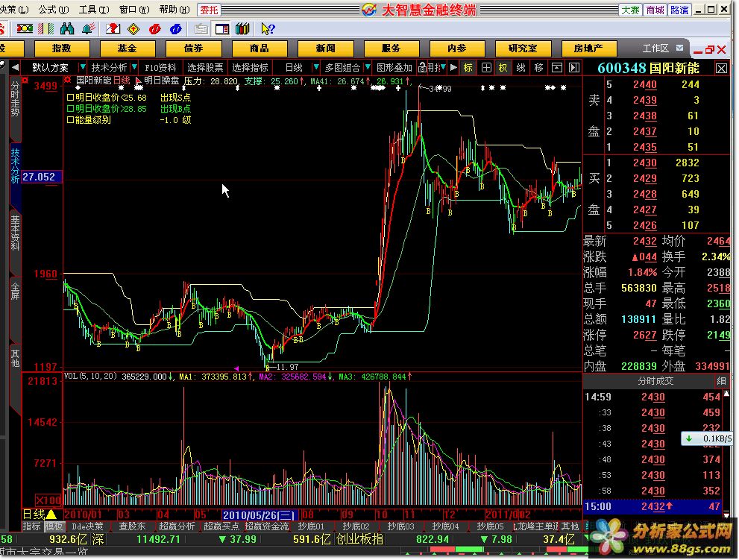
Task: Toggle the 线 line button
Action: (521, 68)
